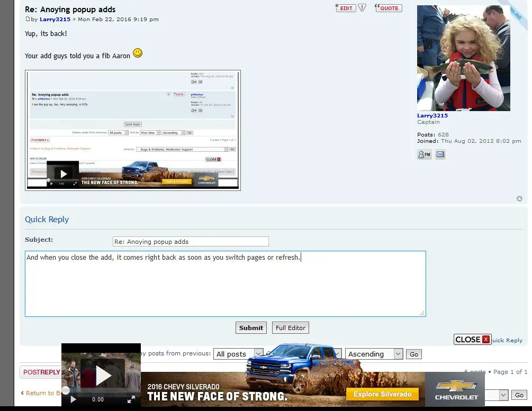Open the 'All posts' dropdown
This screenshot has height=411, width=532.
pos(238,354)
